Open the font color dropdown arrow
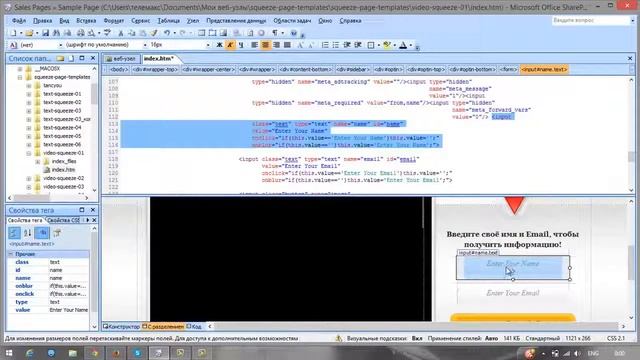Viewport: 640px width, 360px height. point(411,45)
